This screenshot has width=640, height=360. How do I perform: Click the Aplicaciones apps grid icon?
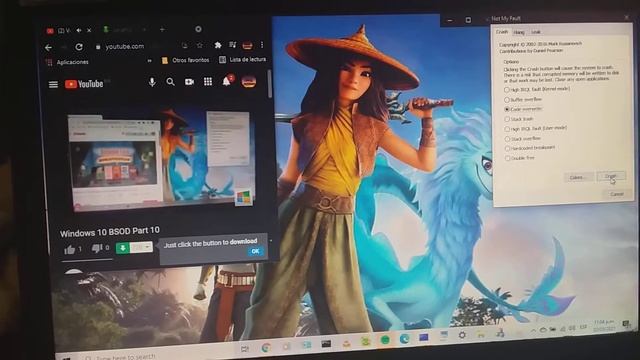click(49, 62)
